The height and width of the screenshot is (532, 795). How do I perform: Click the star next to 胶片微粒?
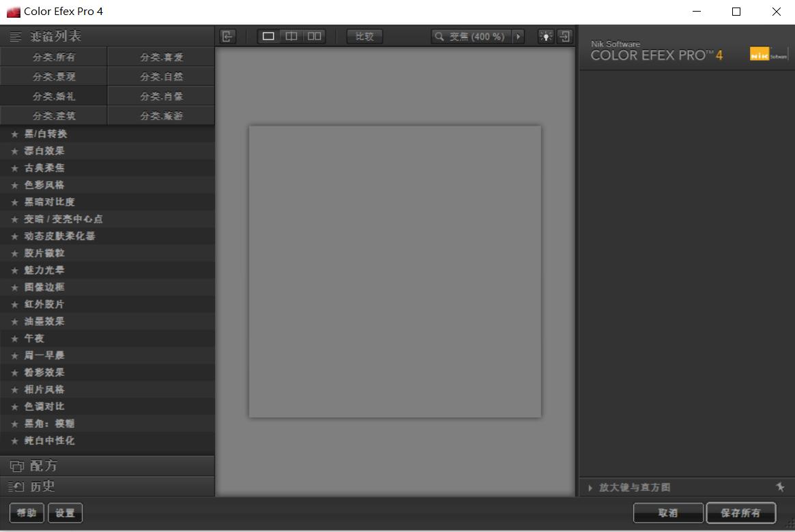[x=15, y=253]
